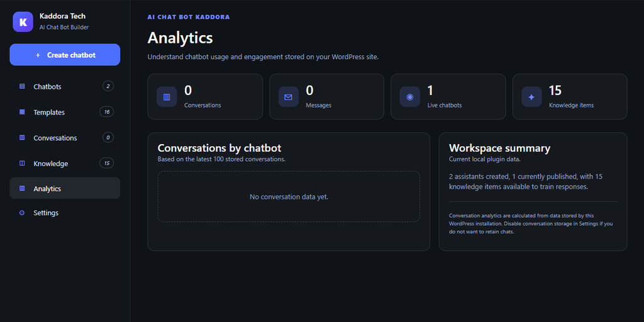Click the Messages envelope icon

point(288,97)
